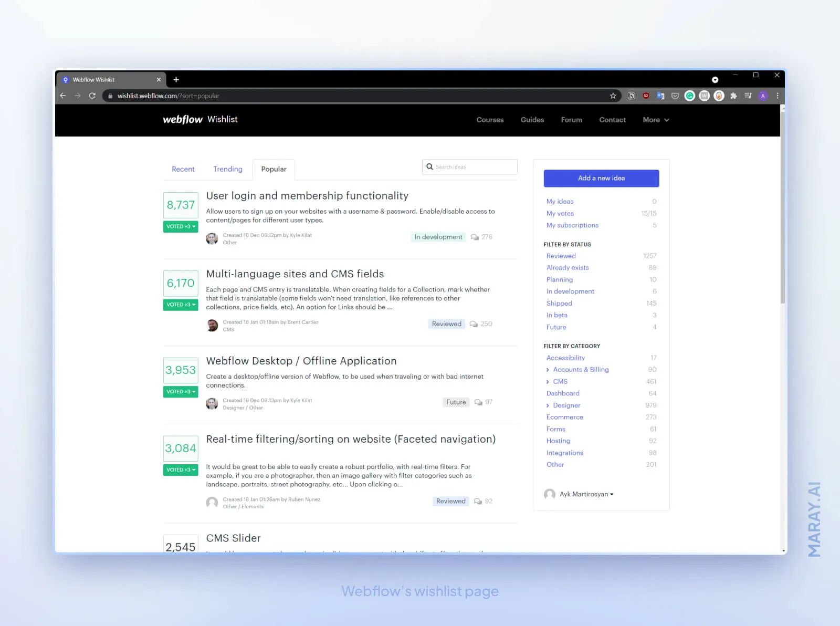Expand the CMS category filter
This screenshot has width=840, height=626.
point(548,381)
